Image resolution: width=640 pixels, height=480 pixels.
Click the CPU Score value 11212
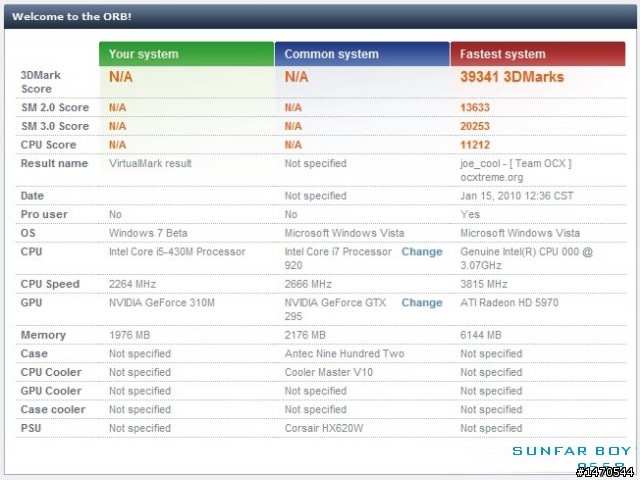coord(475,145)
